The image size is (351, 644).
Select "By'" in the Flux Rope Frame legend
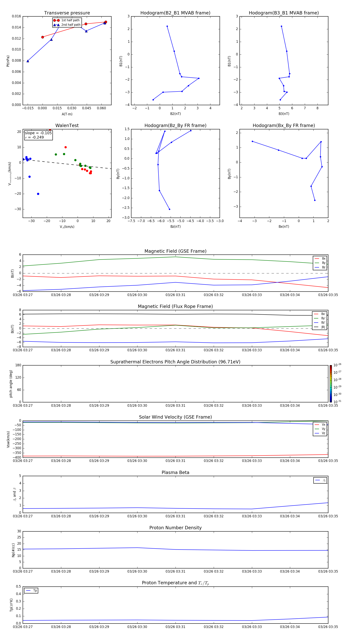coord(320,318)
